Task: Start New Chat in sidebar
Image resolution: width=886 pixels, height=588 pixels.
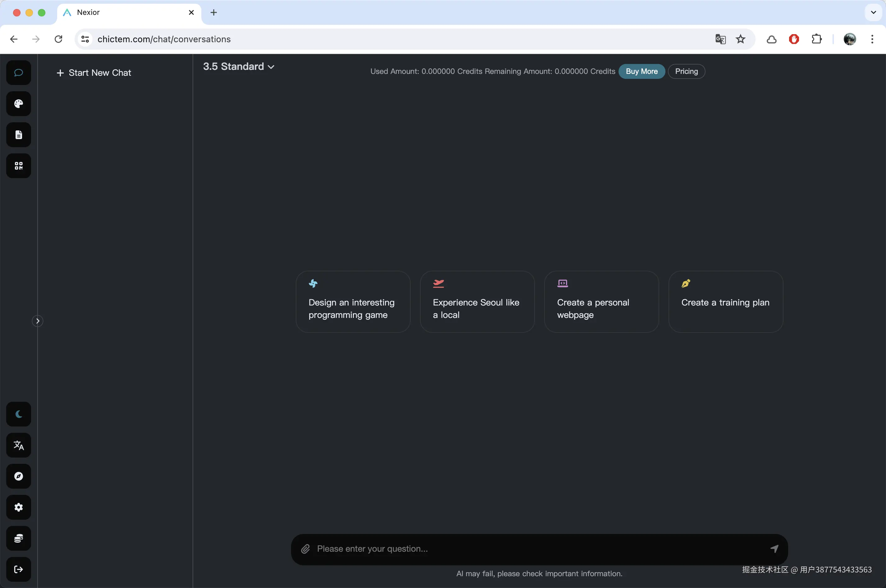Action: pyautogui.click(x=94, y=73)
